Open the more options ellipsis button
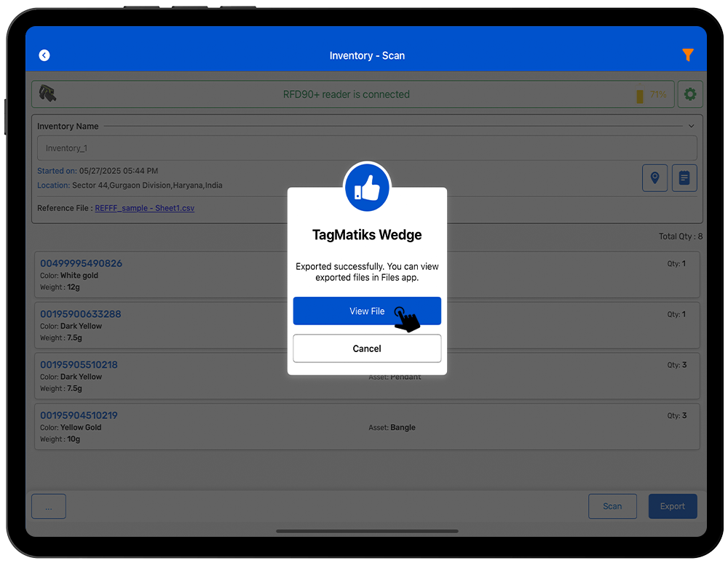Screen dimensions: 728x563 pyautogui.click(x=49, y=506)
